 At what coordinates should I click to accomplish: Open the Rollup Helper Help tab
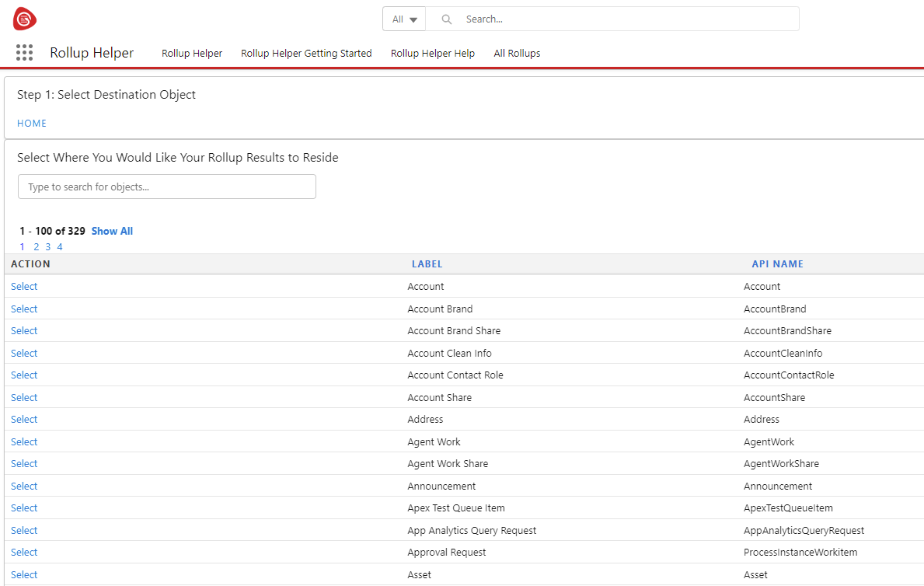433,53
